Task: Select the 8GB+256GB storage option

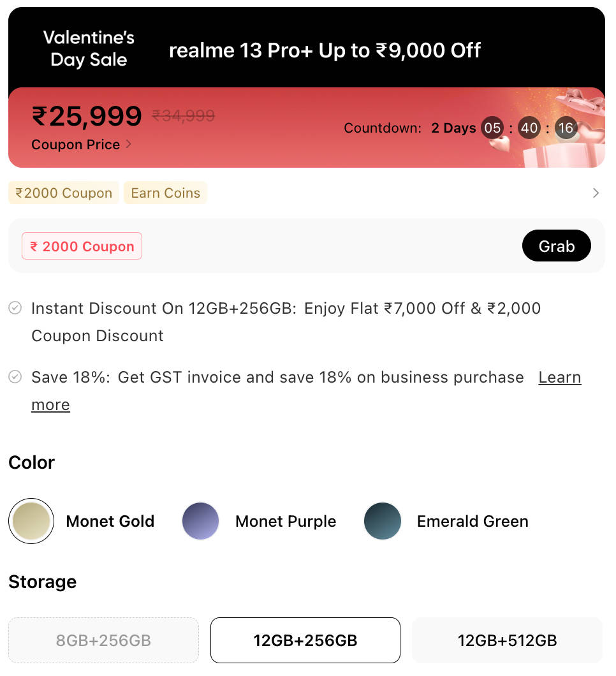Action: (x=103, y=640)
